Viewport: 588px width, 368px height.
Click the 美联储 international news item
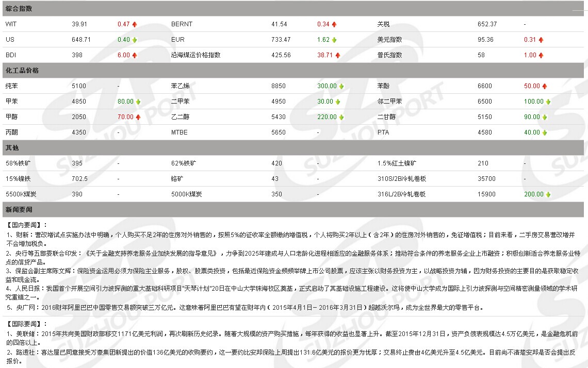pos(292,338)
